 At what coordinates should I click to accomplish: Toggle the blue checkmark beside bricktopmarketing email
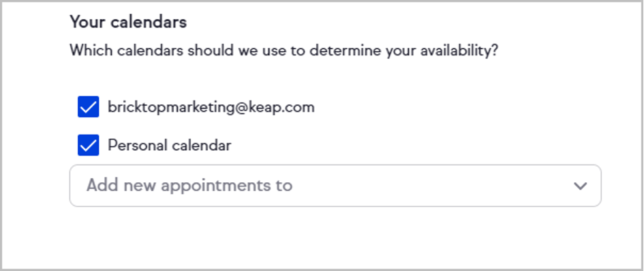coord(89,107)
